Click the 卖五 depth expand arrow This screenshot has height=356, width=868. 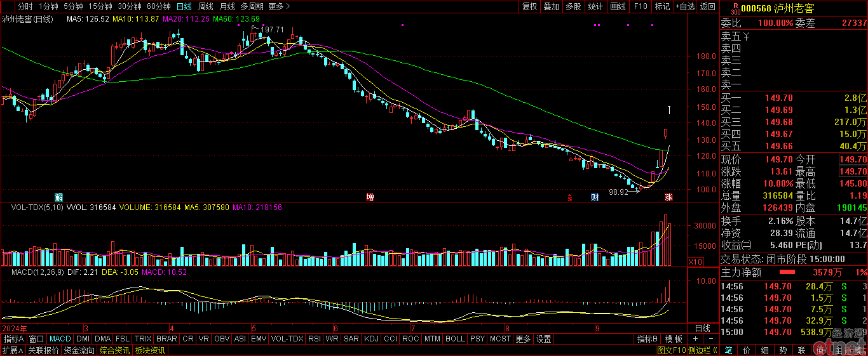[x=747, y=36]
